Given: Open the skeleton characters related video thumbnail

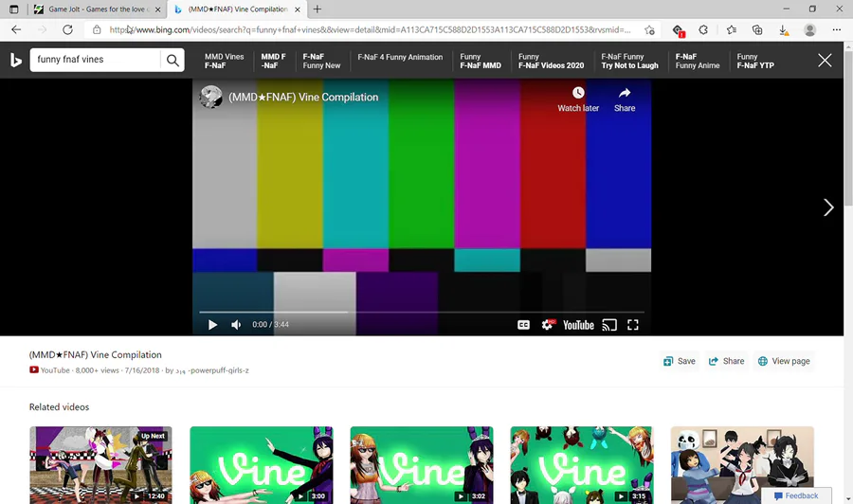Looking at the screenshot, I should click(742, 465).
